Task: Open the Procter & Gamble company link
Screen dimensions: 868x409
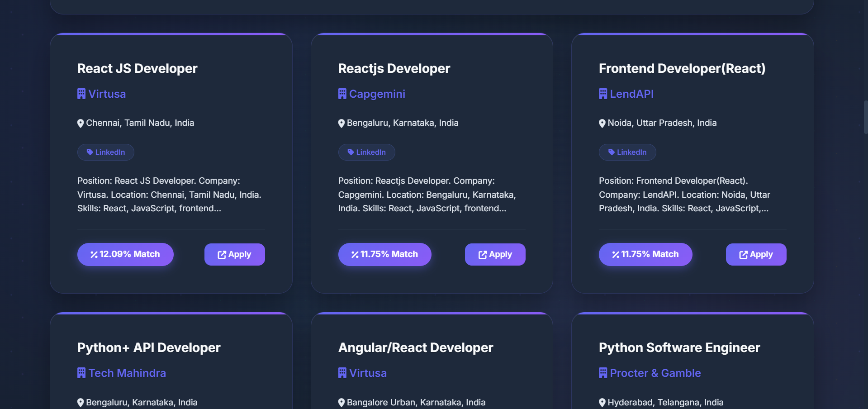Action: pyautogui.click(x=655, y=373)
